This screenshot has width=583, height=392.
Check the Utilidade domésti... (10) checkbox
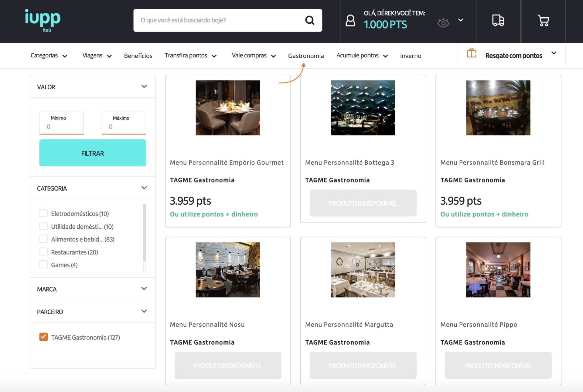[x=43, y=226]
